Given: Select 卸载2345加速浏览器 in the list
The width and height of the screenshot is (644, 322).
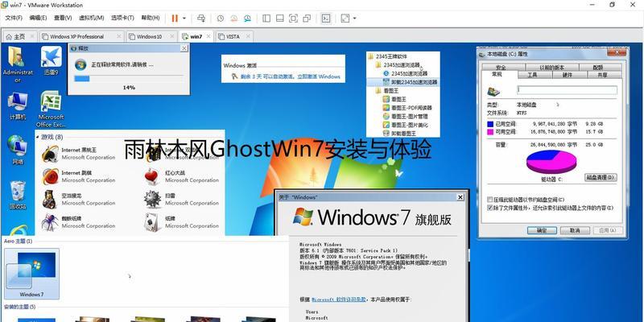Looking at the screenshot, I should (x=410, y=82).
